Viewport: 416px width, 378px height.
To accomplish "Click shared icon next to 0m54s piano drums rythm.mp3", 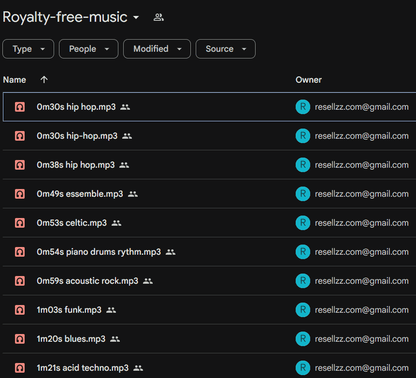I will coord(170,252).
